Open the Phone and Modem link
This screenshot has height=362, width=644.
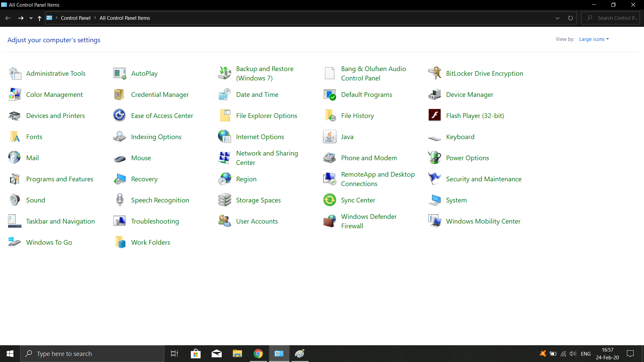[369, 158]
